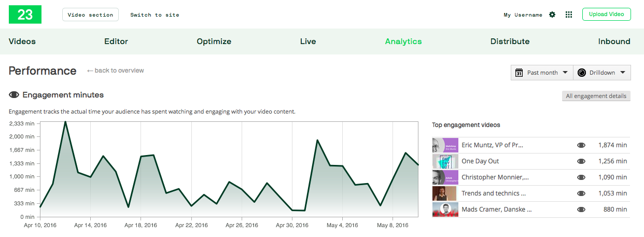Open the apps grid icon
644x237 pixels.
569,15
